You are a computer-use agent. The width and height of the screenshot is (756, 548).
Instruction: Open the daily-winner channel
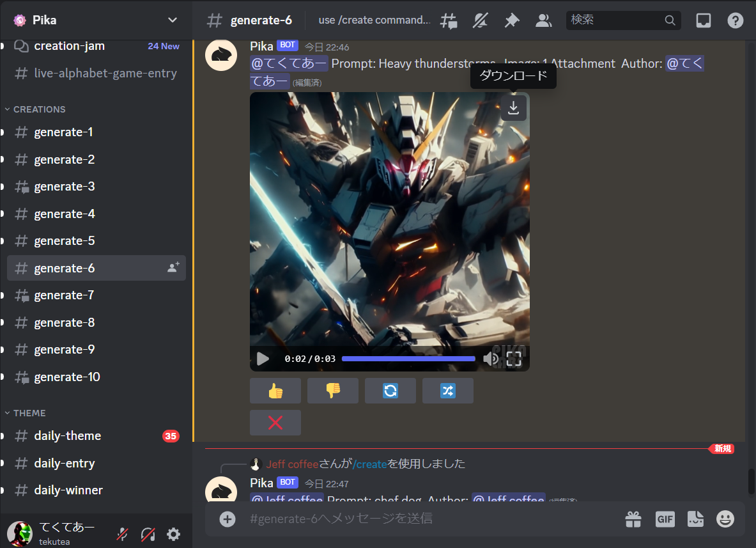[x=96, y=490]
